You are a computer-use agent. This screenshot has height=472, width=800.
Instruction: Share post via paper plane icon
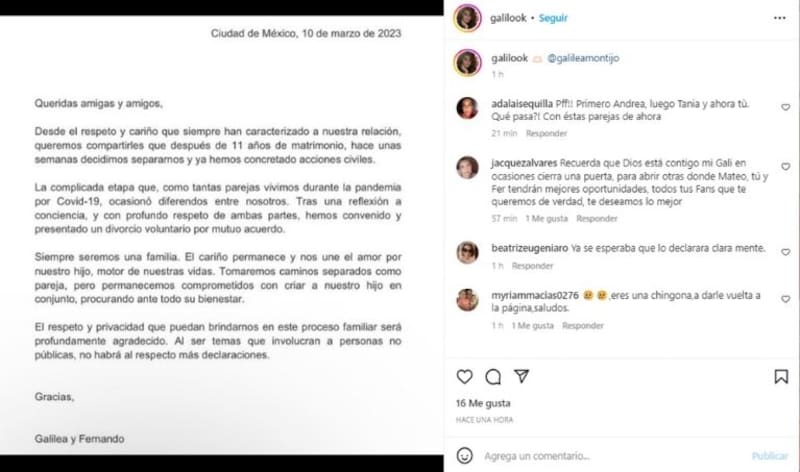521,377
